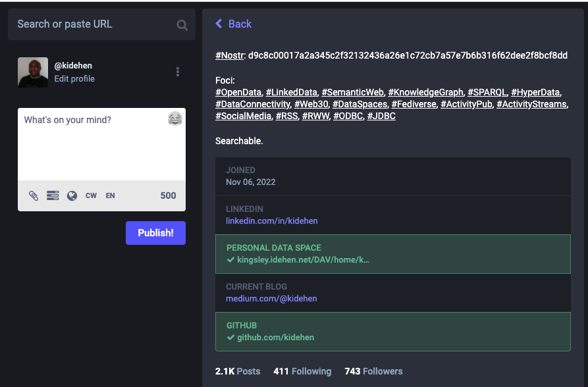Open the #JDBC hashtag
This screenshot has width=588, height=387.
[381, 116]
